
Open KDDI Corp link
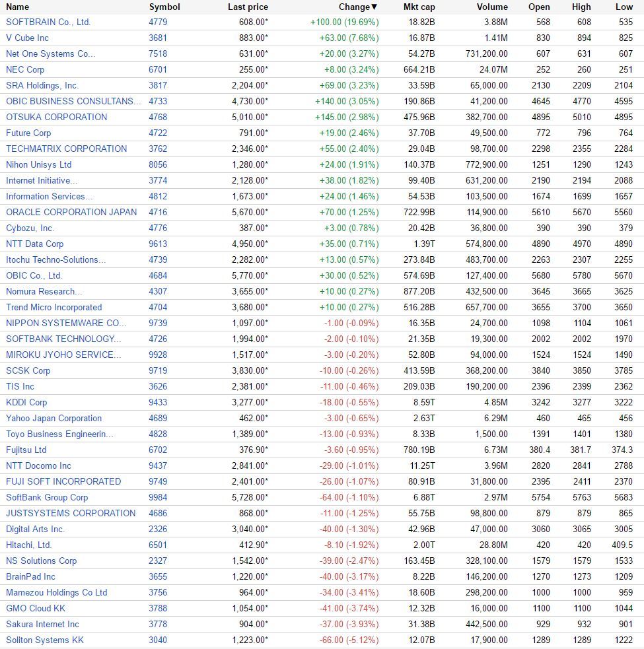point(26,403)
